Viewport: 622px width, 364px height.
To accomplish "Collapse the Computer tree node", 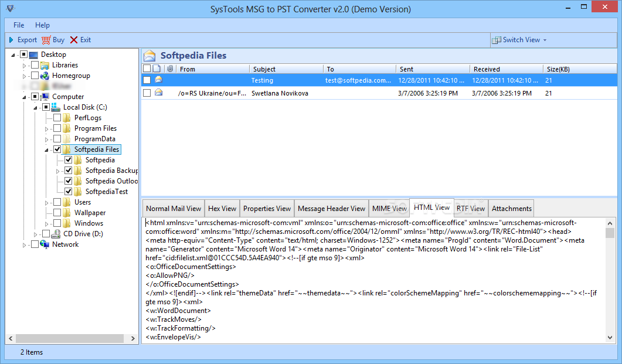I will [24, 97].
